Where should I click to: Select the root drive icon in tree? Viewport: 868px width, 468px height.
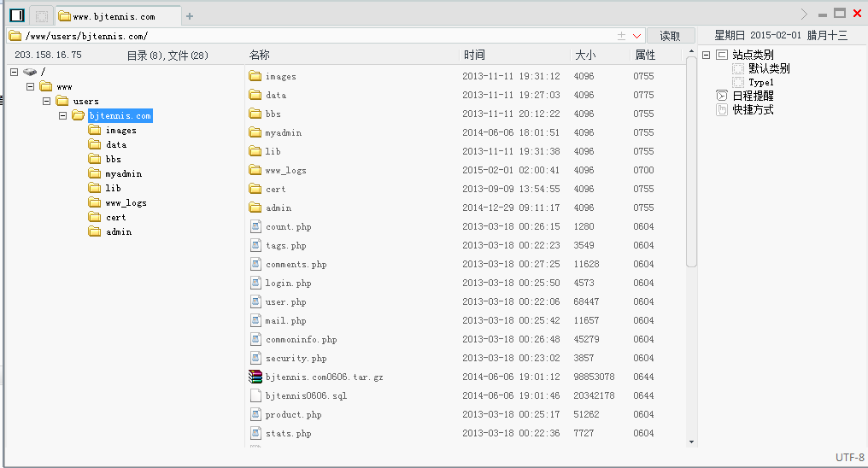tap(30, 72)
